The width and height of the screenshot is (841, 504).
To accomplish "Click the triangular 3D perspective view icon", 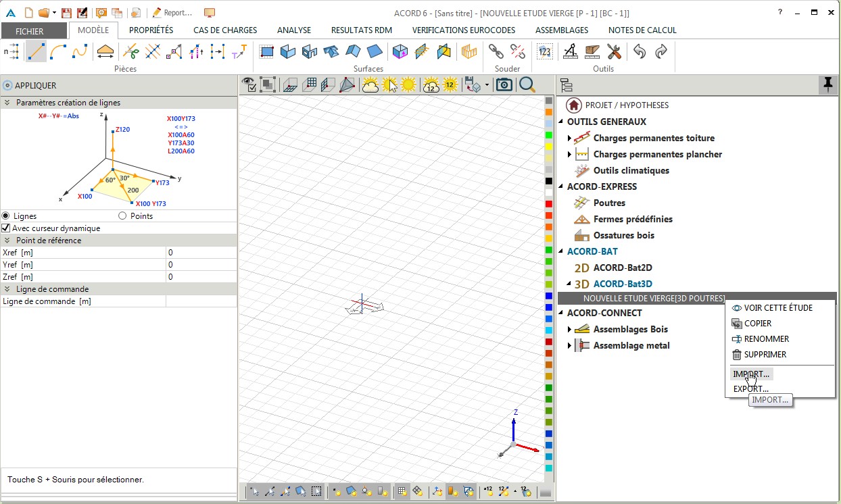I will [x=347, y=84].
